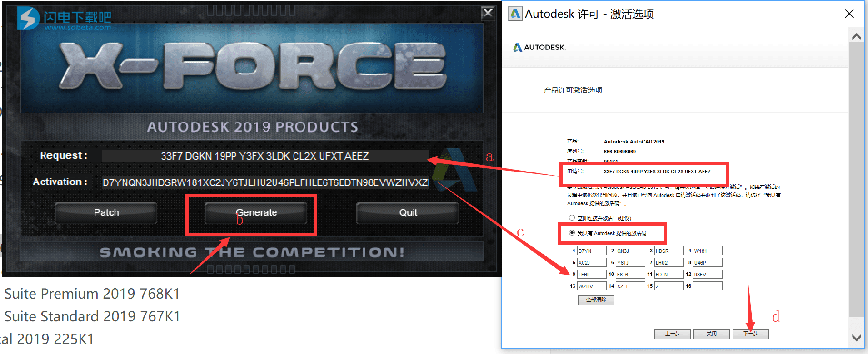Click the 下一步 next button
The image size is (868, 354).
point(751,334)
